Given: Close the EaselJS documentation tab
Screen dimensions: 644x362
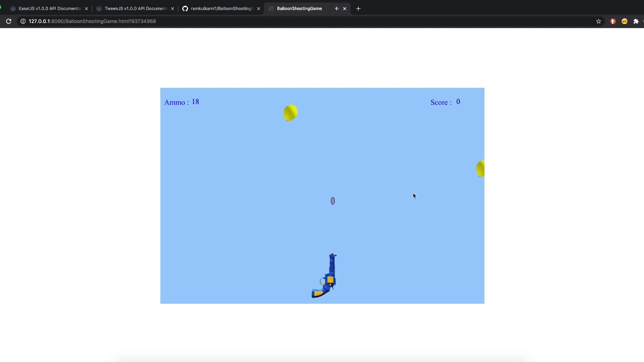Looking at the screenshot, I should click(87, 9).
